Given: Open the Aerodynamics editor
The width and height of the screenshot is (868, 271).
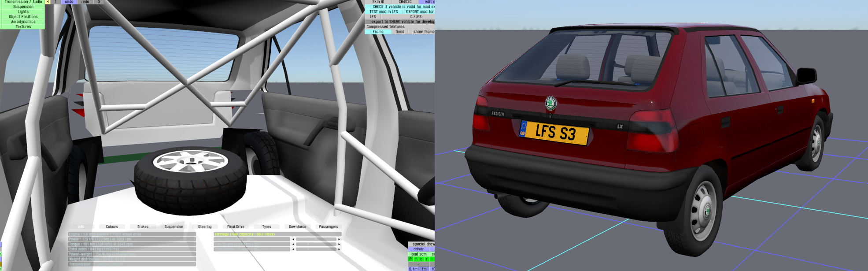Looking at the screenshot, I should coord(23,22).
